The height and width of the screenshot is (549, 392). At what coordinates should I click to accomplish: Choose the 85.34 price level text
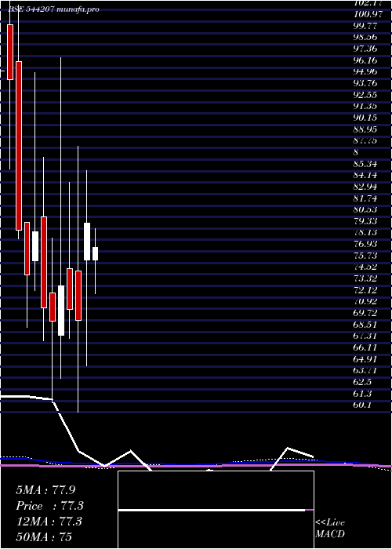tap(365, 164)
